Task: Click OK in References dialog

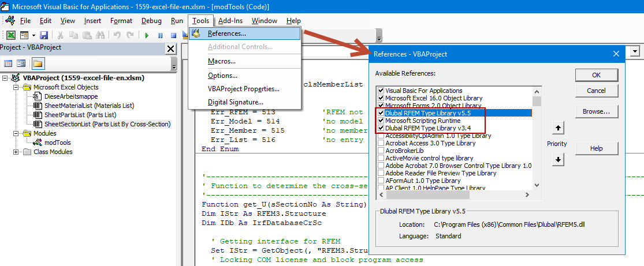Action: click(x=597, y=75)
